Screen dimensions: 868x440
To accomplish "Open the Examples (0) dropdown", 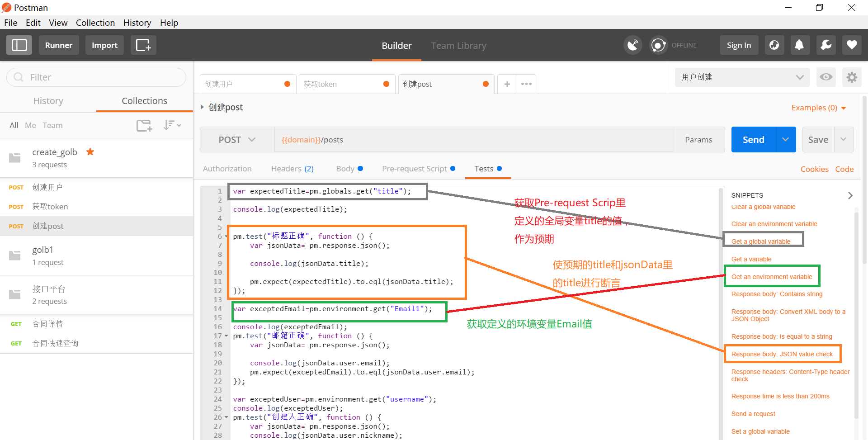I will 819,108.
